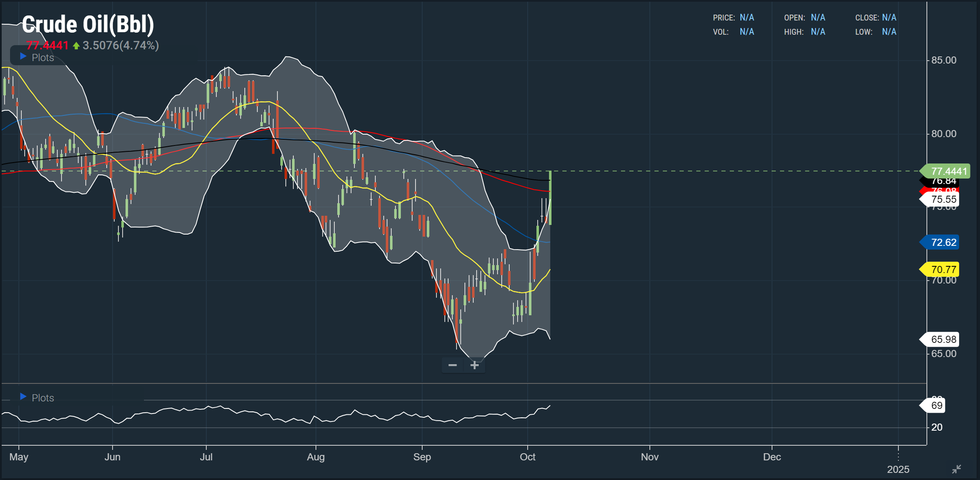The width and height of the screenshot is (980, 480).
Task: Click the 69 indicator value tag
Action: 936,405
